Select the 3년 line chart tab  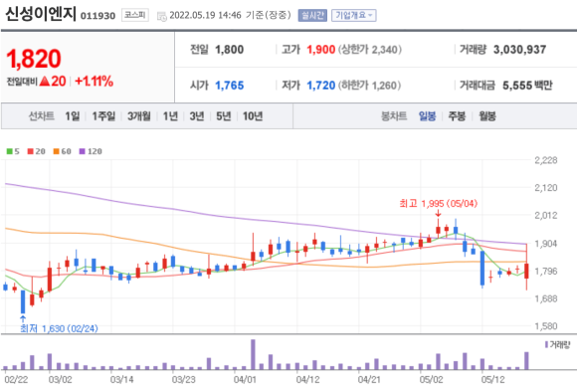[x=197, y=116]
